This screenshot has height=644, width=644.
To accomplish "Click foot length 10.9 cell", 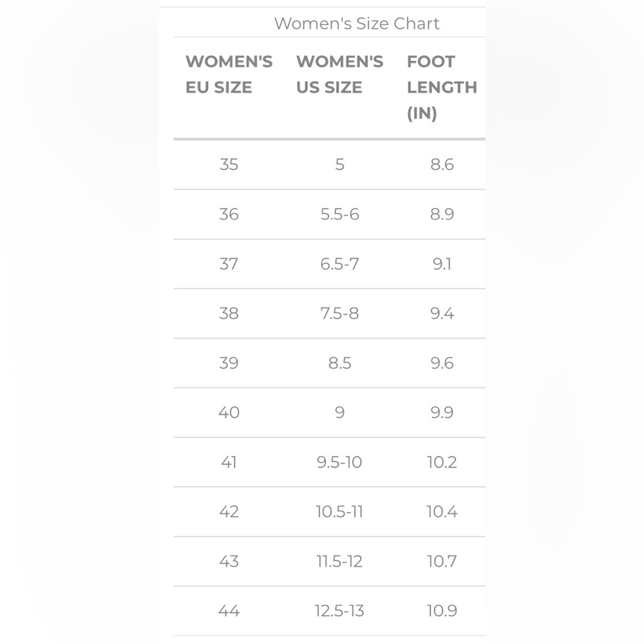I will pos(442,611).
